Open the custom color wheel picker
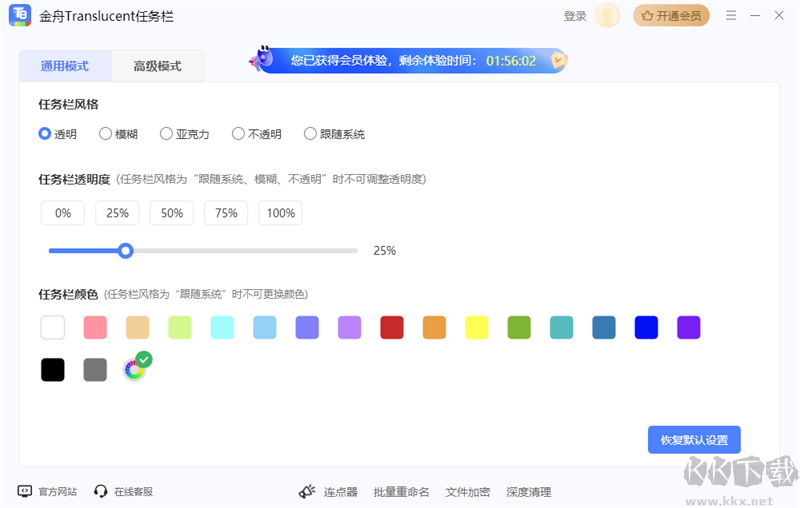 click(x=135, y=369)
